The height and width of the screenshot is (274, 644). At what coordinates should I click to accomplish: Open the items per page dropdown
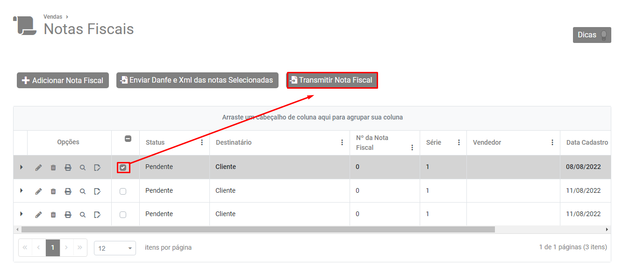pyautogui.click(x=115, y=248)
